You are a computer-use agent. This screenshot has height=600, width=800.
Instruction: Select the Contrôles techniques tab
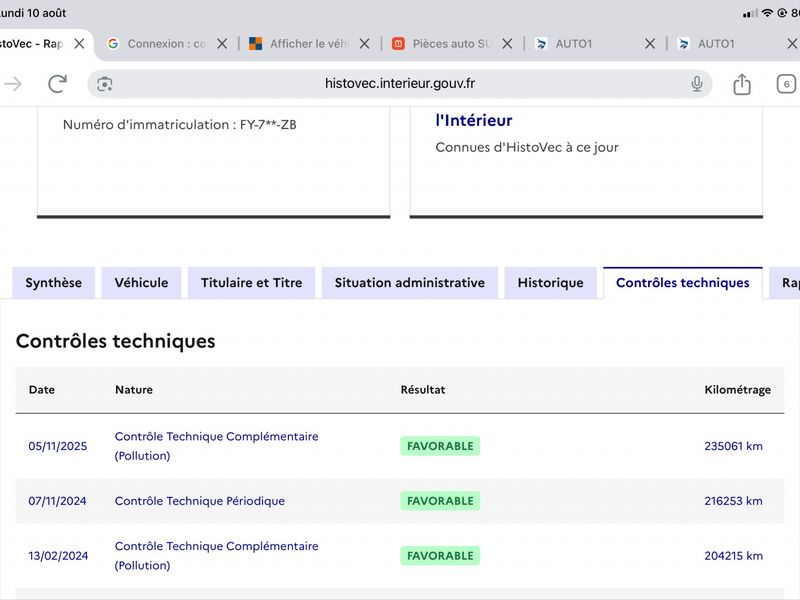tap(683, 283)
